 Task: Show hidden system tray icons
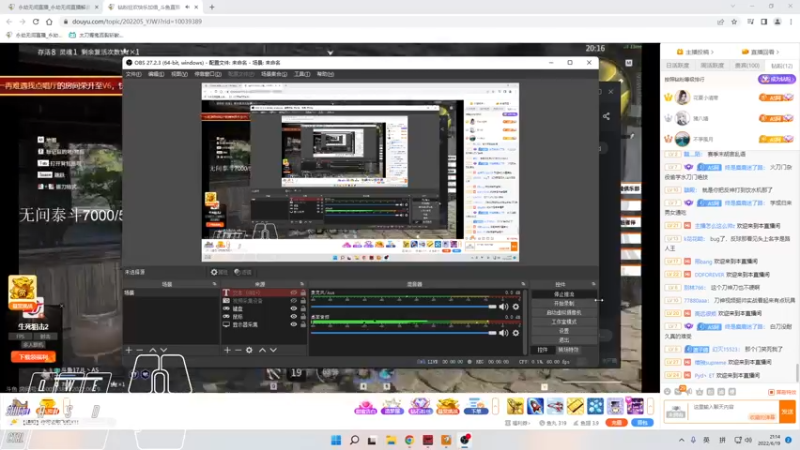point(682,440)
